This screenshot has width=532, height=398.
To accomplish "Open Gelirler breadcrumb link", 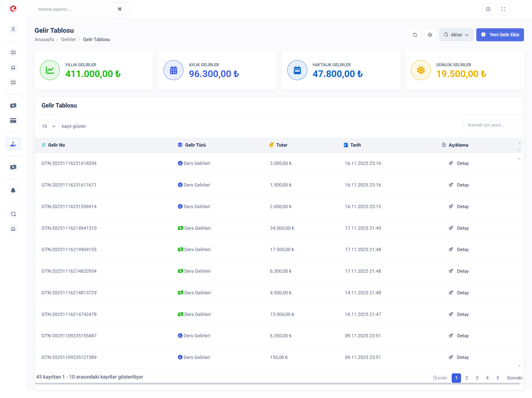I will (68, 39).
